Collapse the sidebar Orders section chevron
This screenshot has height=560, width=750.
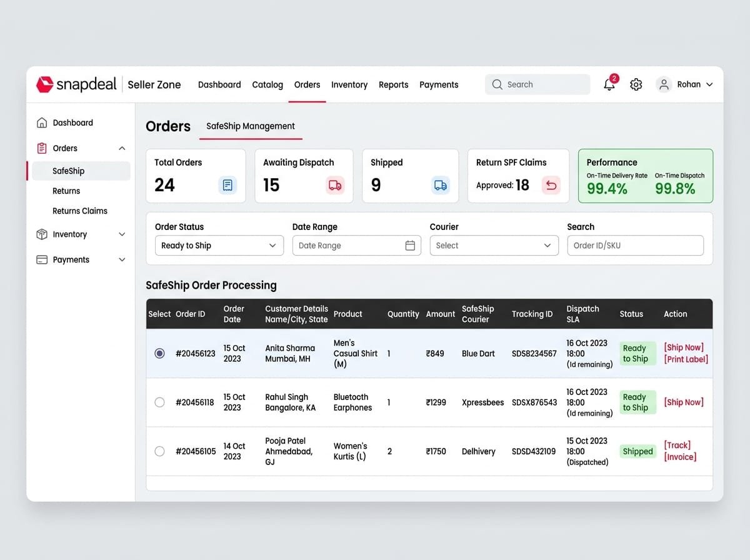[122, 148]
